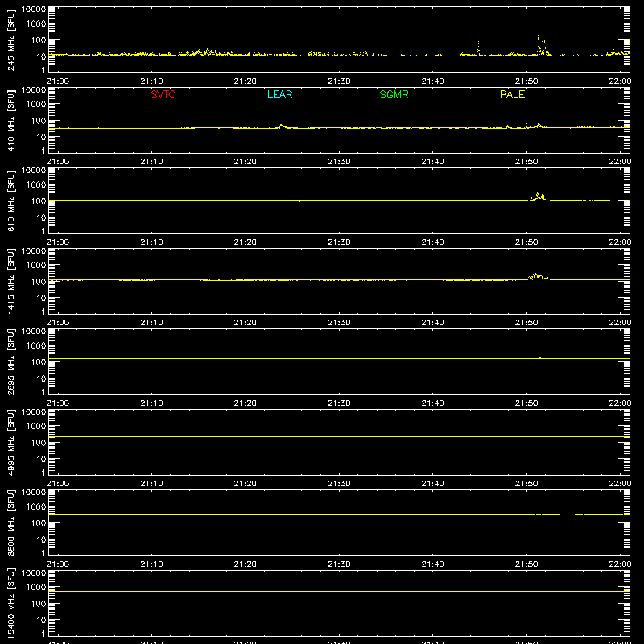Click the 2695 MHz [SFU] axis label
Image resolution: width=644 pixels, height=644 pixels.
point(10,361)
